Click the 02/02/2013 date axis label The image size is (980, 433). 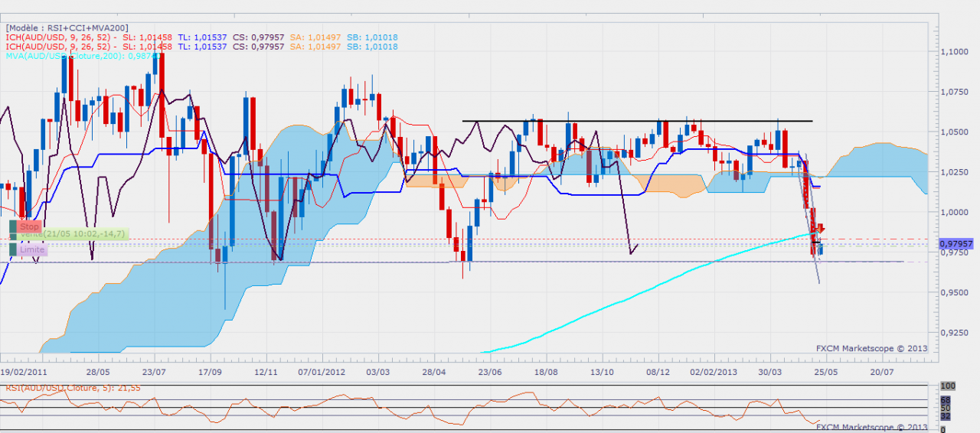tap(713, 371)
